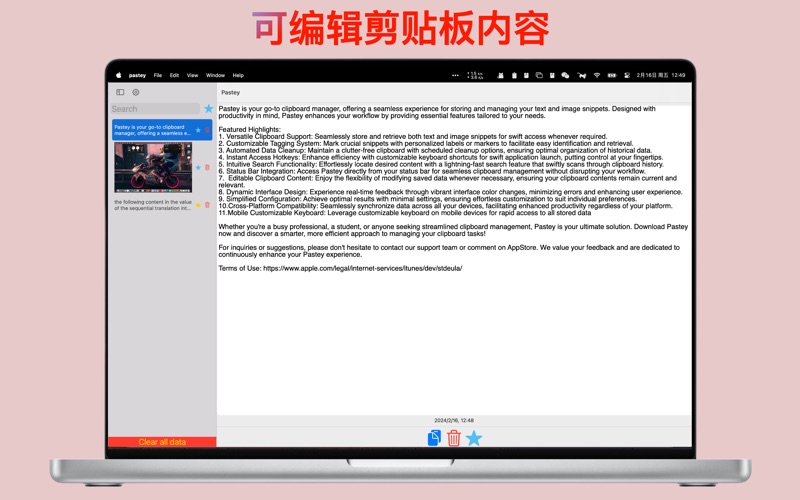This screenshot has height=500, width=800.
Task: Click the red trash icon below the editor
Action: point(454,438)
